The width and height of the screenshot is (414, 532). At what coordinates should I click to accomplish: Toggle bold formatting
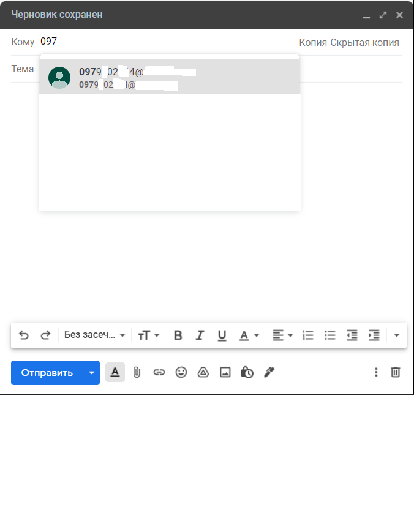coord(178,335)
